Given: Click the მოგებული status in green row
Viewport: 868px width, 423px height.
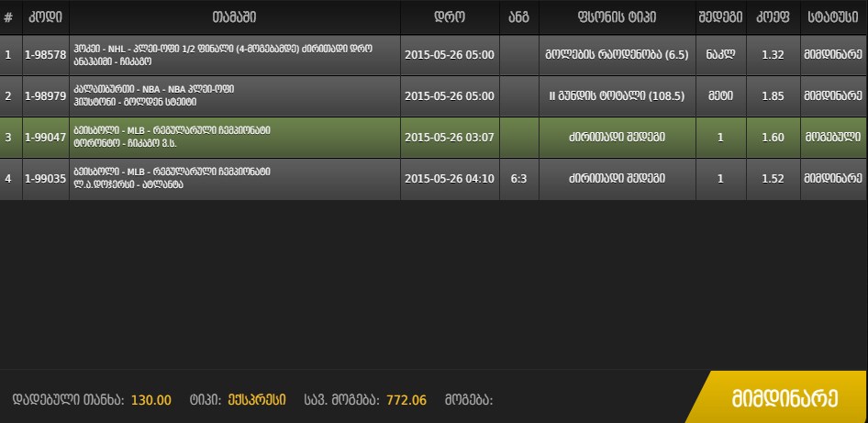Looking at the screenshot, I should [834, 138].
